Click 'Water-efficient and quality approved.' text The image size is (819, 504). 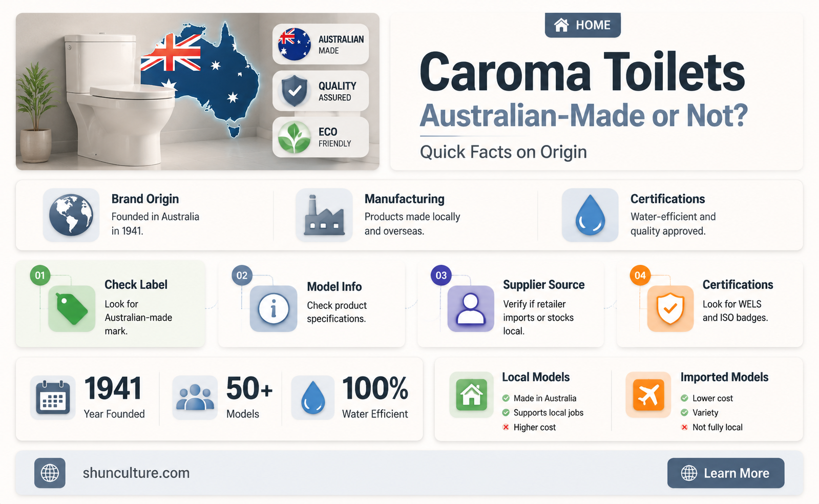[673, 224]
